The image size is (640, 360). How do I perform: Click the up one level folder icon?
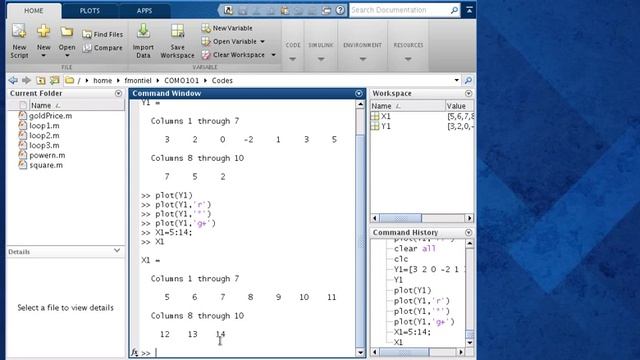coord(40,80)
